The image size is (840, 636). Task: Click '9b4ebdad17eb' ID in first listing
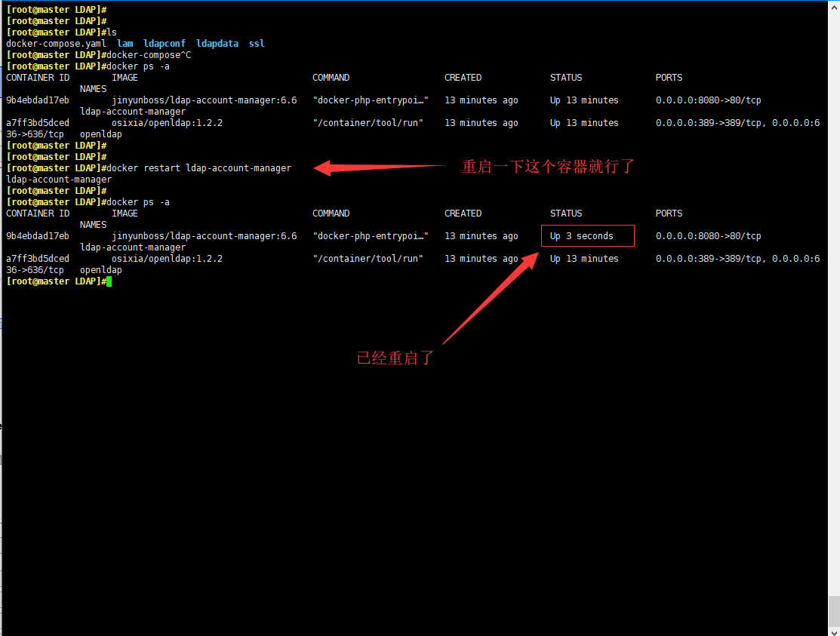[x=38, y=100]
